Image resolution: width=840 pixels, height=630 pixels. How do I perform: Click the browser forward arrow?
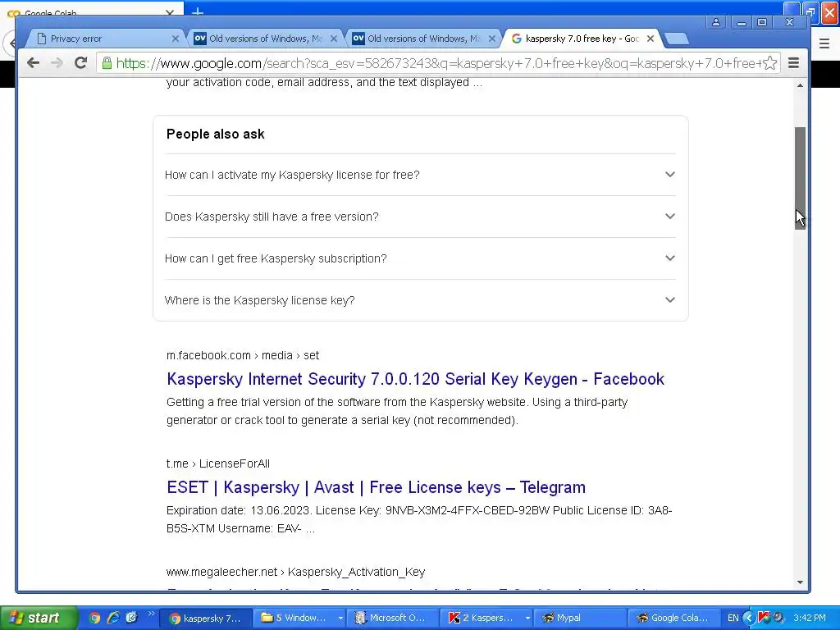point(57,63)
